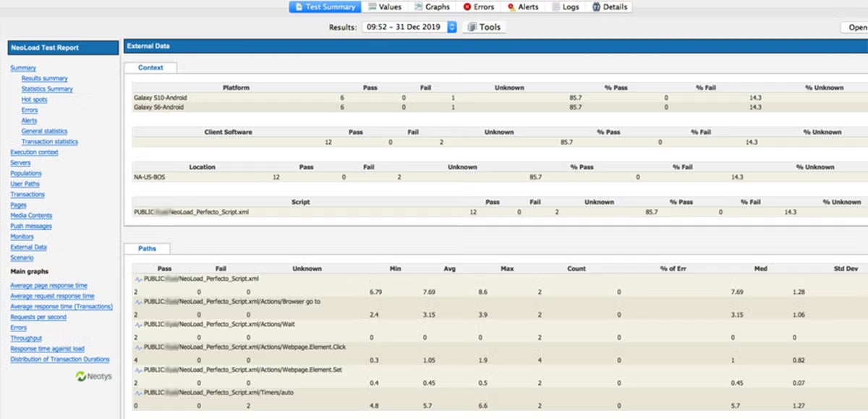This screenshot has width=868, height=419.
Task: Select the Galaxy S10-Android platform row
Action: tap(499, 97)
